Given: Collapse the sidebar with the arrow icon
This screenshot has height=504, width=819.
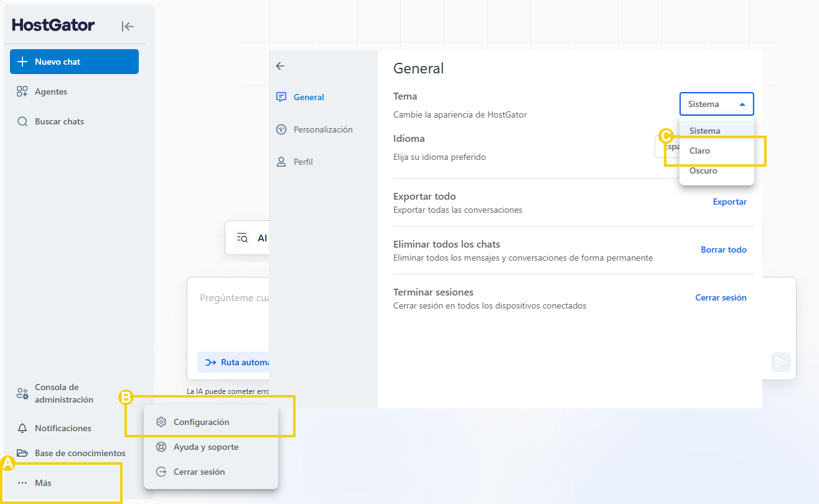Looking at the screenshot, I should 128,26.
